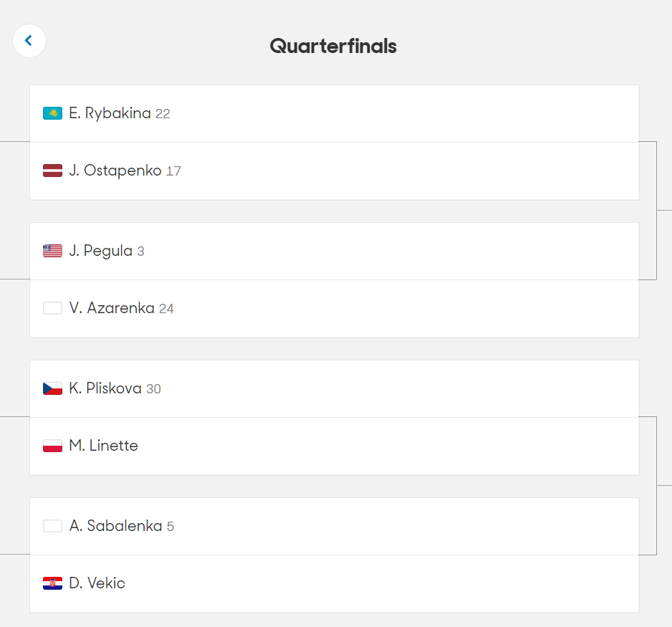
Task: Open E. Rybakina player name
Action: coord(110,113)
